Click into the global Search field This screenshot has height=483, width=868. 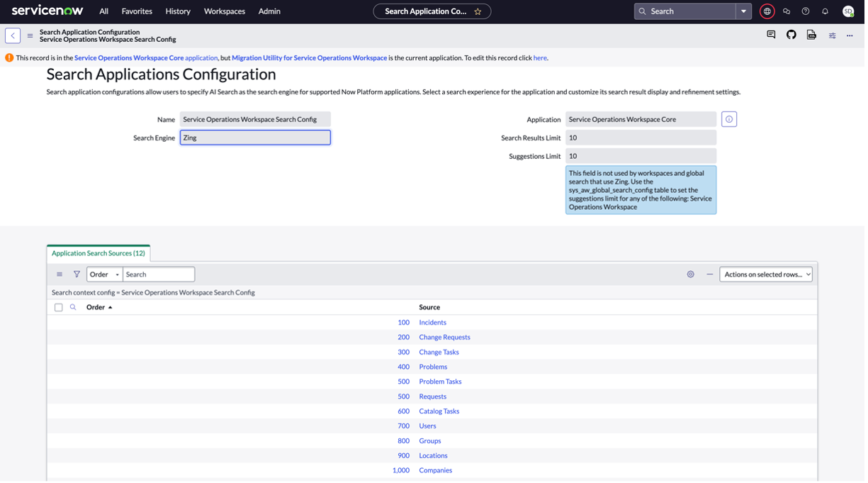pos(687,11)
